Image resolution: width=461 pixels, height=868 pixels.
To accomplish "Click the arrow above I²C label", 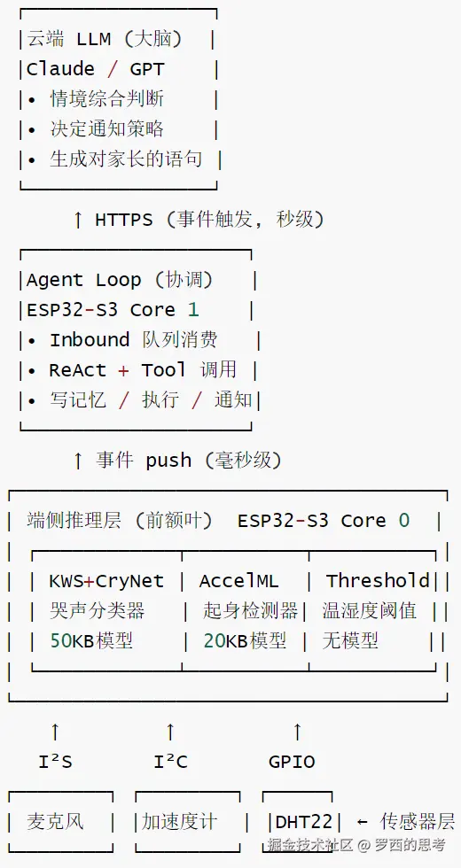I will coord(170,732).
